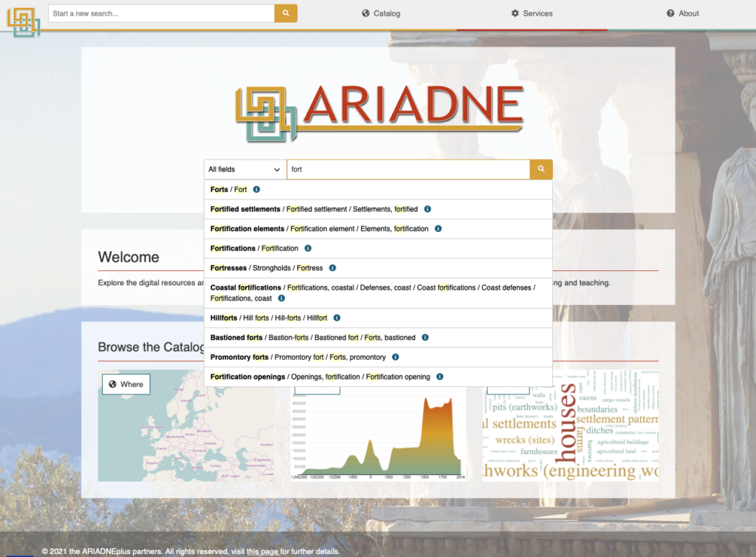Open info icon for Fortification openings
Image resolution: width=756 pixels, height=557 pixels.
440,377
